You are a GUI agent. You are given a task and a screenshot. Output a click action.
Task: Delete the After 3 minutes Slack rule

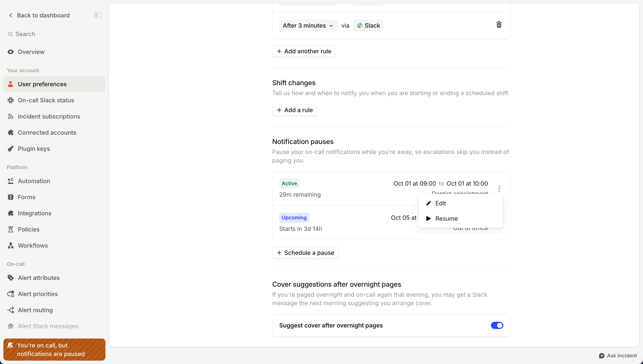499,25
